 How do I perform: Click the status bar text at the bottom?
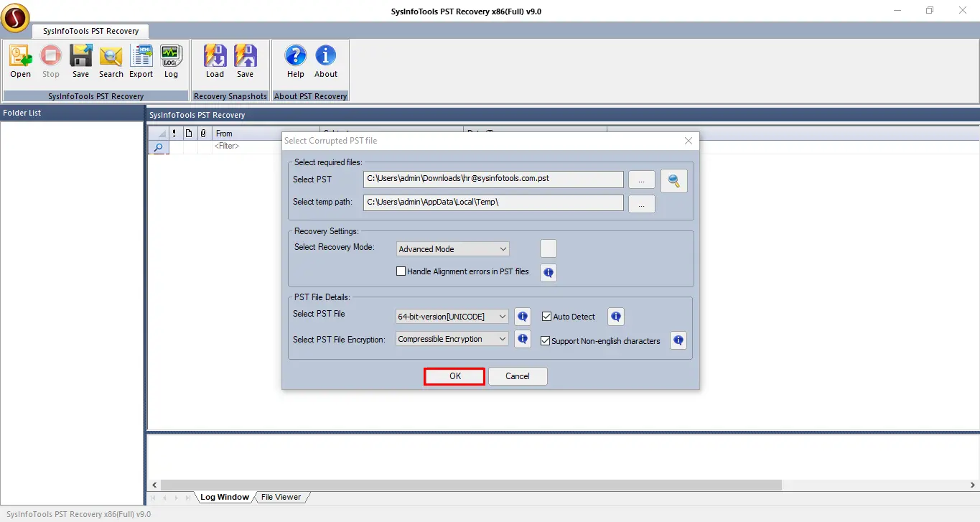click(x=78, y=514)
